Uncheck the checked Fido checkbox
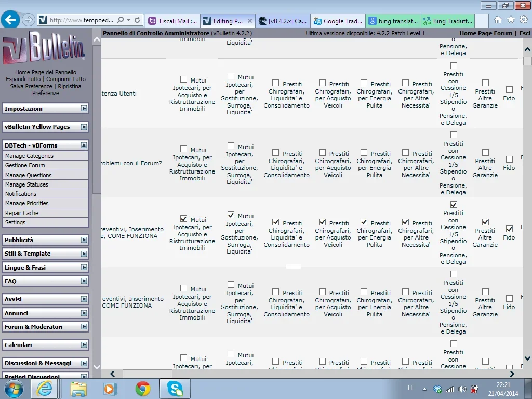 [509, 229]
